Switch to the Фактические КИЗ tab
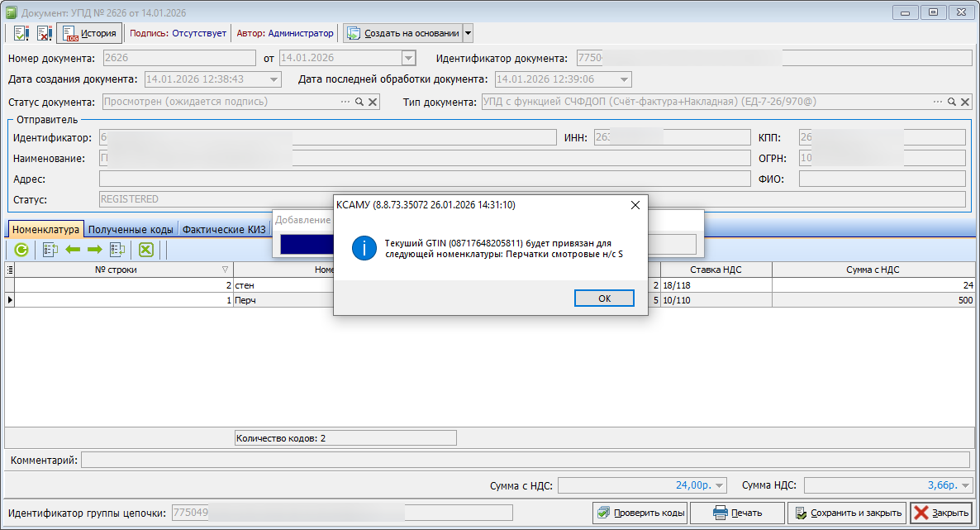 pos(223,229)
